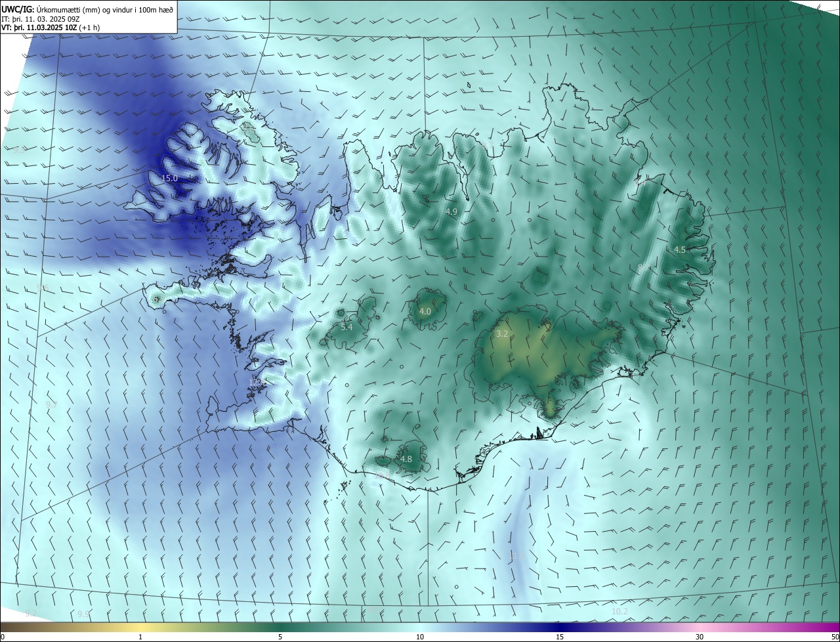Click the UWC/IG map title line
The width and height of the screenshot is (840, 642).
pyautogui.click(x=87, y=9)
